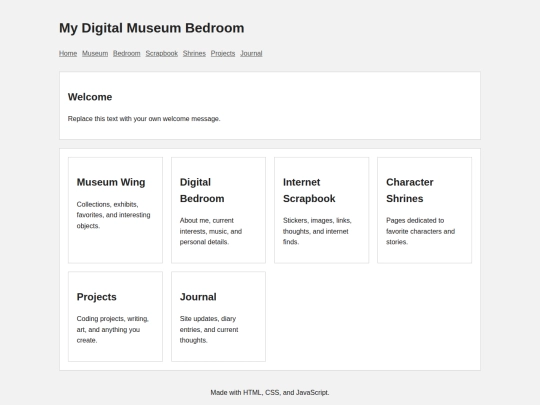Image resolution: width=540 pixels, height=405 pixels.
Task: Click the footer Made with HTML text
Action: tap(270, 393)
